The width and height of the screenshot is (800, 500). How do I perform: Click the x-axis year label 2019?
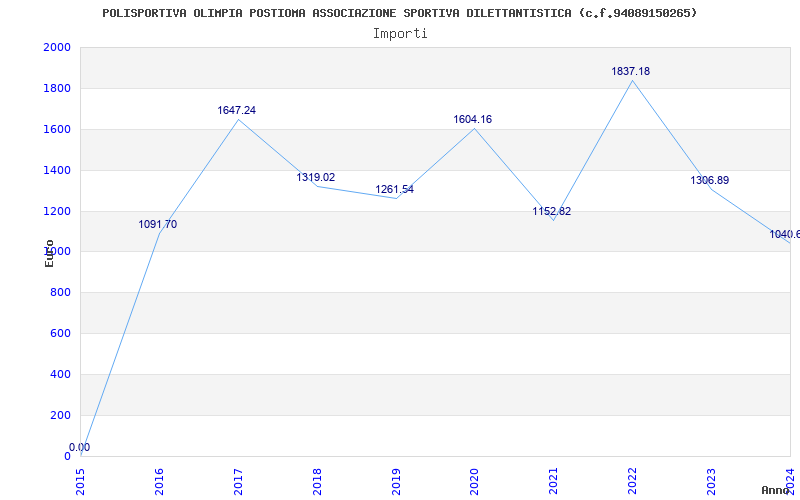[x=396, y=482]
